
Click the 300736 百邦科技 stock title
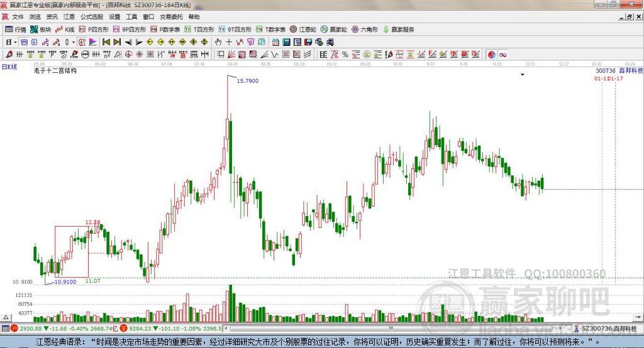[619, 70]
